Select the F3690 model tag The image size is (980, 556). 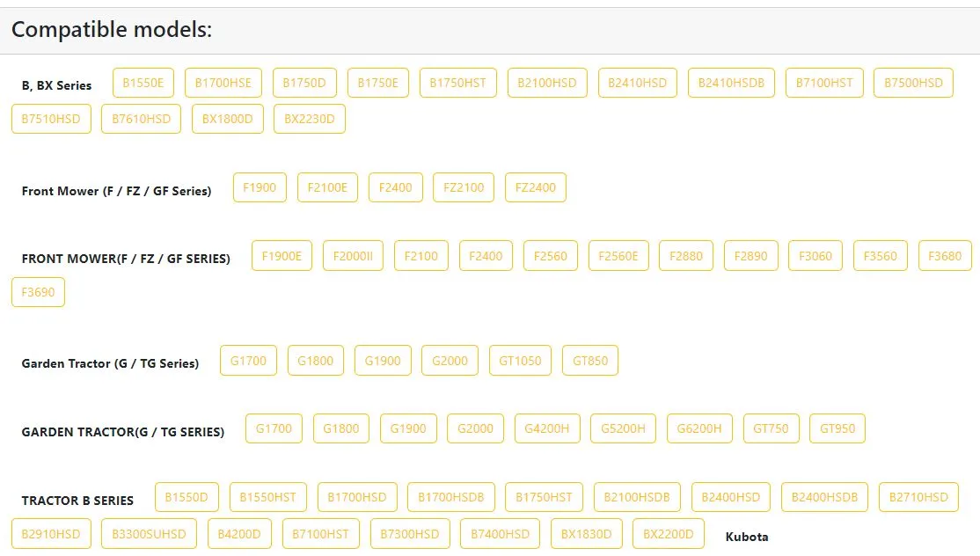pos(38,292)
